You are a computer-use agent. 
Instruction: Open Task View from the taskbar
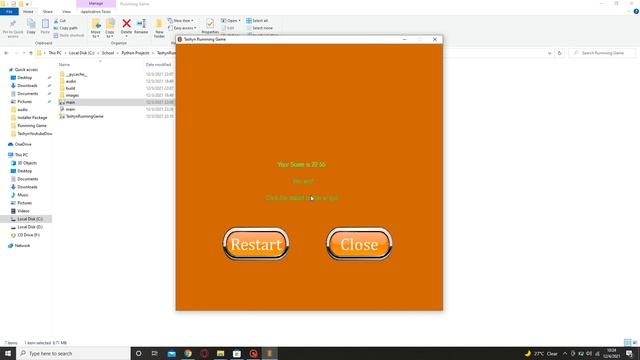155,353
